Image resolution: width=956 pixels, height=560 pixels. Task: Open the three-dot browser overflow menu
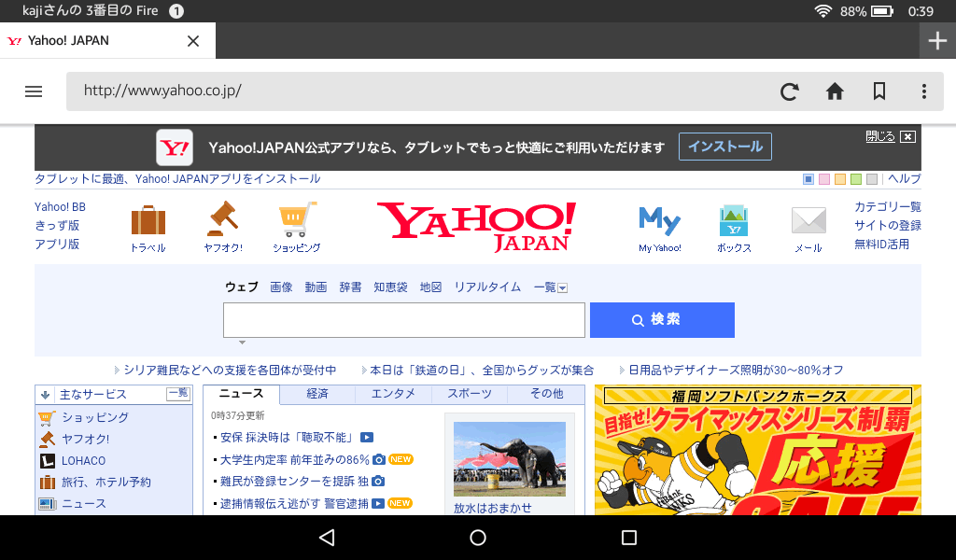(923, 91)
